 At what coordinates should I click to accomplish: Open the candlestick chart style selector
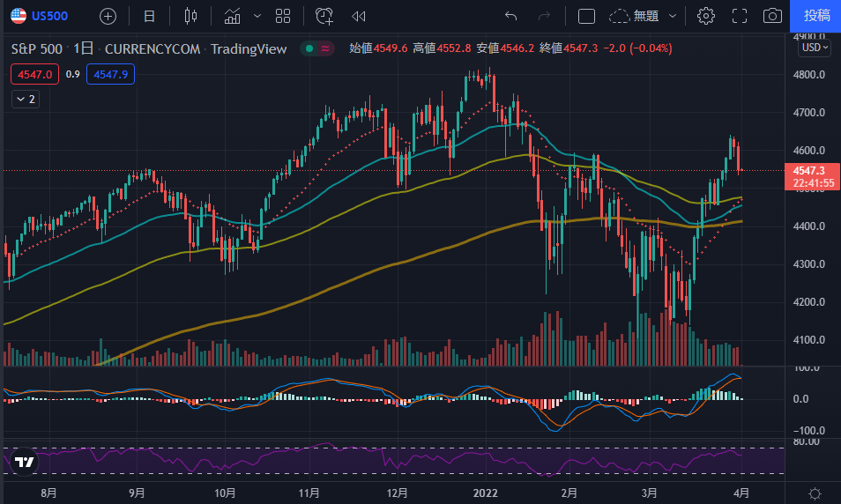190,16
